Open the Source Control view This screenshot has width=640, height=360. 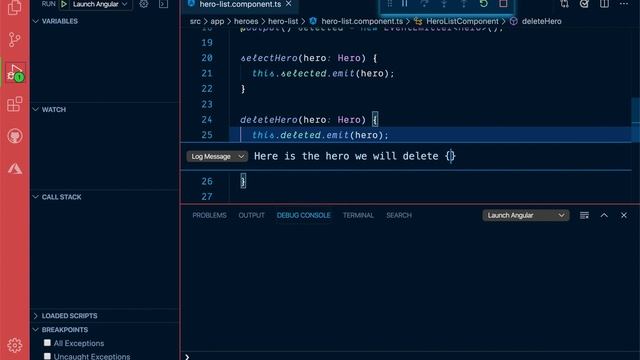click(15, 40)
